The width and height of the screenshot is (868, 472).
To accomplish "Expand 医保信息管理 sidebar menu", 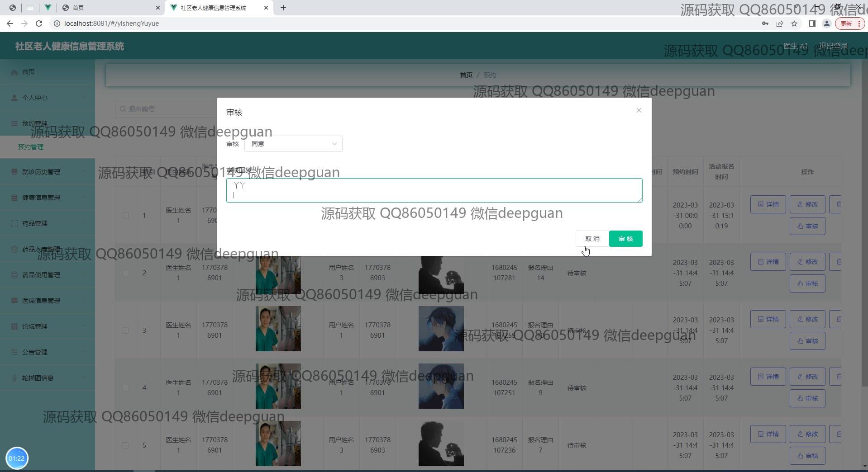I will [x=48, y=301].
